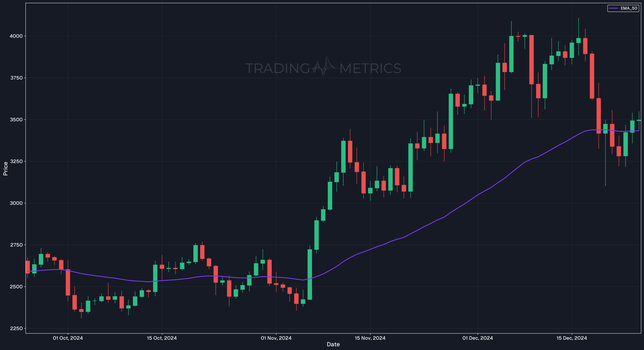Click the 2250 price axis label

[16, 328]
